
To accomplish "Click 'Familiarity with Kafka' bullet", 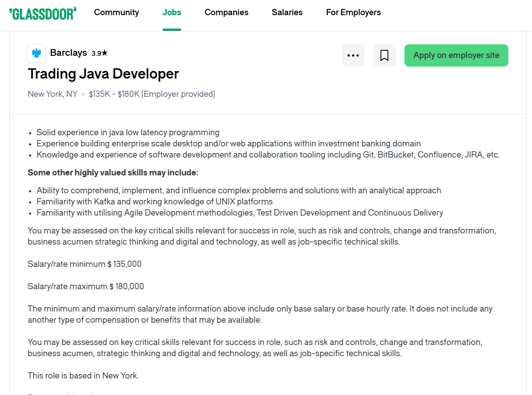I will (155, 202).
